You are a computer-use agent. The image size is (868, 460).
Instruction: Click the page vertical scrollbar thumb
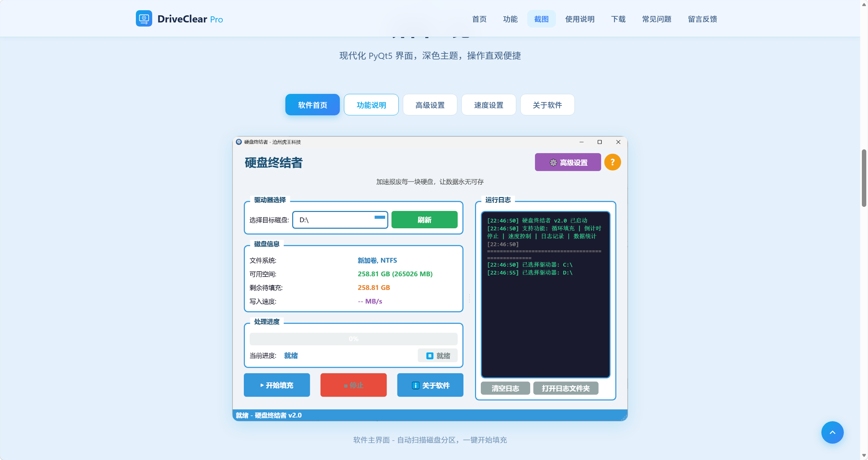point(864,178)
